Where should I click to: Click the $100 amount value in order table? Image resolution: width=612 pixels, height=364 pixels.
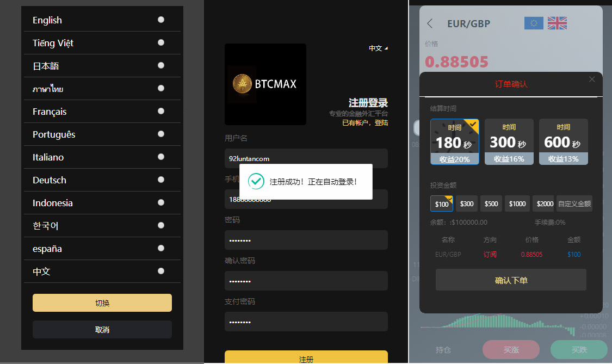click(x=574, y=254)
